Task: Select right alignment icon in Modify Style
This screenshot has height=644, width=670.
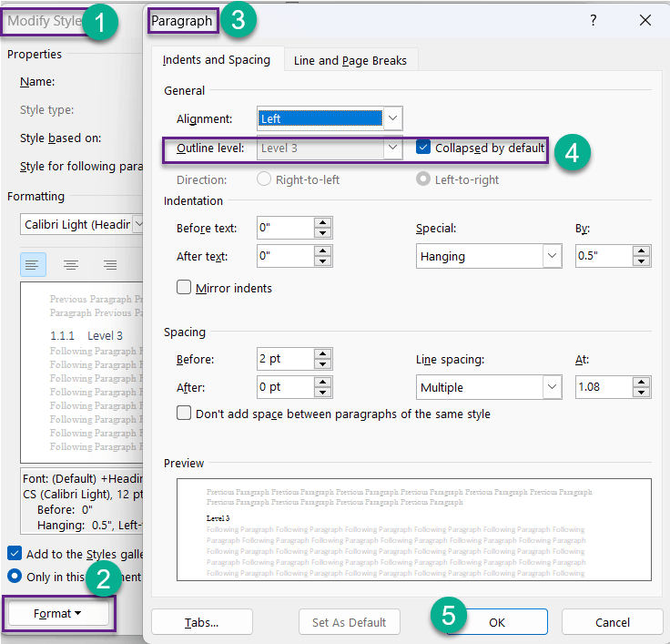Action: (110, 265)
